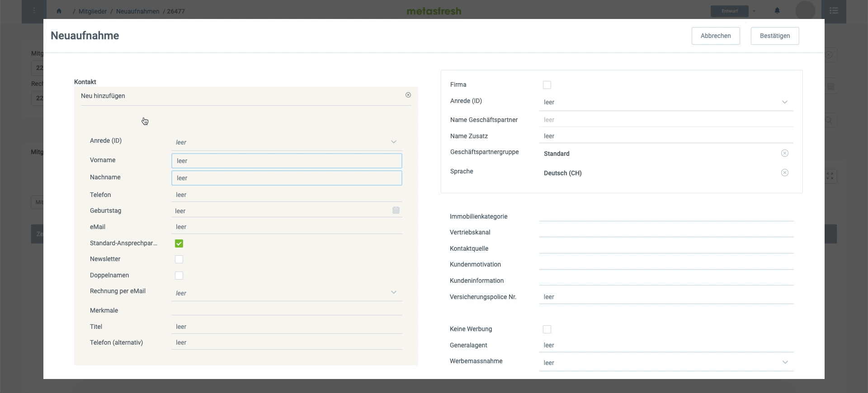Clear the Geschäftspartnergruppe Standard value
868x393 pixels.
785,154
